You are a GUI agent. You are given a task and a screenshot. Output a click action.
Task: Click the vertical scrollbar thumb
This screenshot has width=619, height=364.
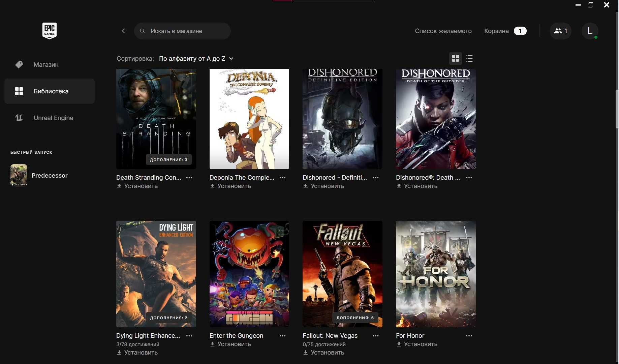617,109
